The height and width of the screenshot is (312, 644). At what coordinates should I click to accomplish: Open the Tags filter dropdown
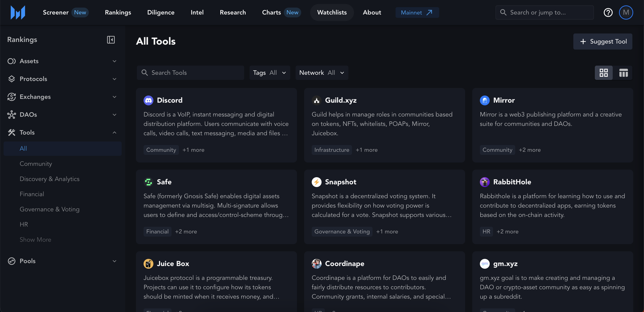[269, 73]
